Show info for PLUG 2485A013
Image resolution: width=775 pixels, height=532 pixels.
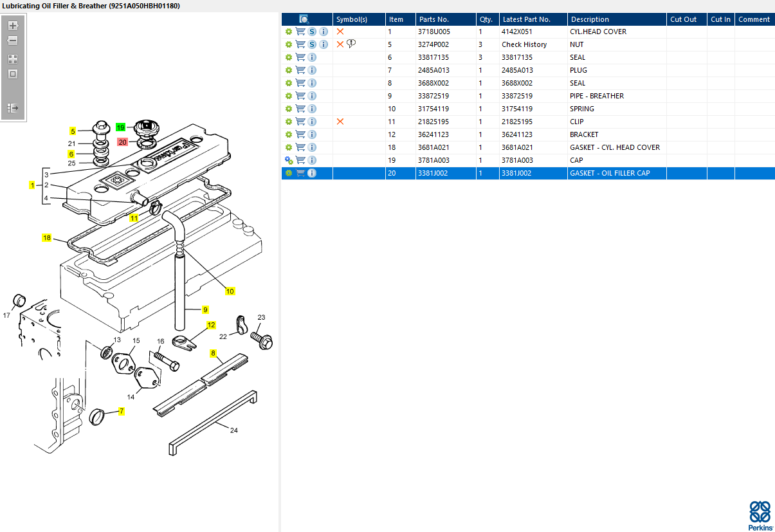[312, 70]
